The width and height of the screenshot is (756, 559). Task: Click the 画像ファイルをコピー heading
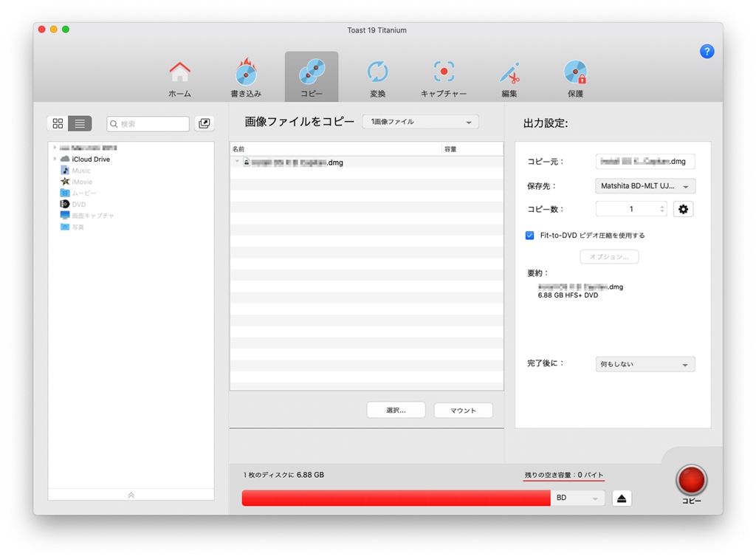(x=300, y=122)
